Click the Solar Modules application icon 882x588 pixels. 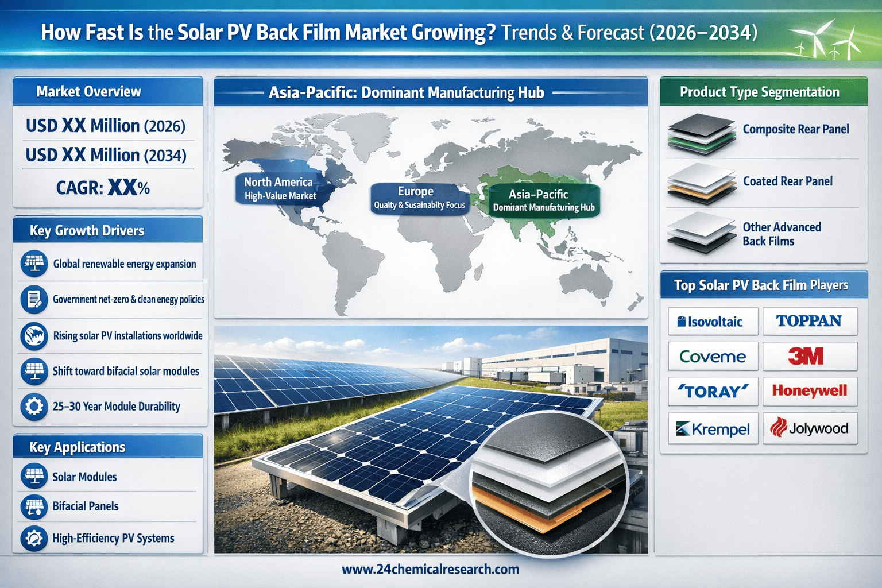pos(34,477)
